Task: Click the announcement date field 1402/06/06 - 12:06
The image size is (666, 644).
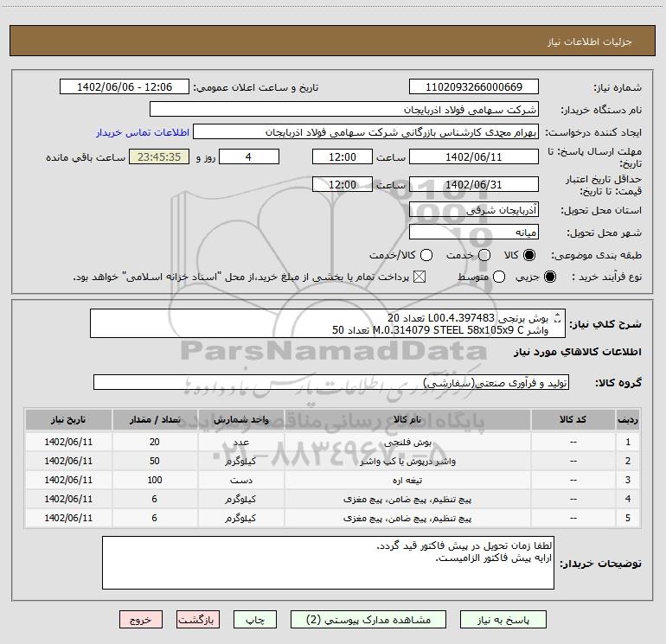Action: (124, 87)
